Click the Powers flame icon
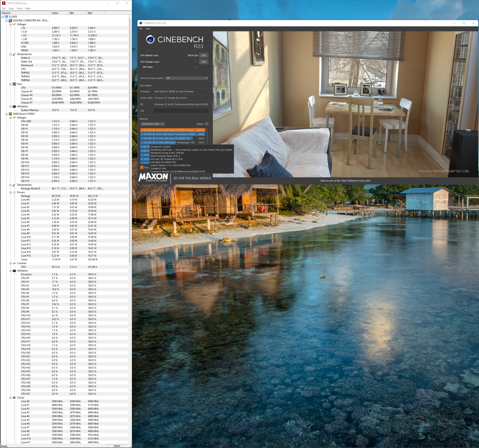 click(x=14, y=192)
